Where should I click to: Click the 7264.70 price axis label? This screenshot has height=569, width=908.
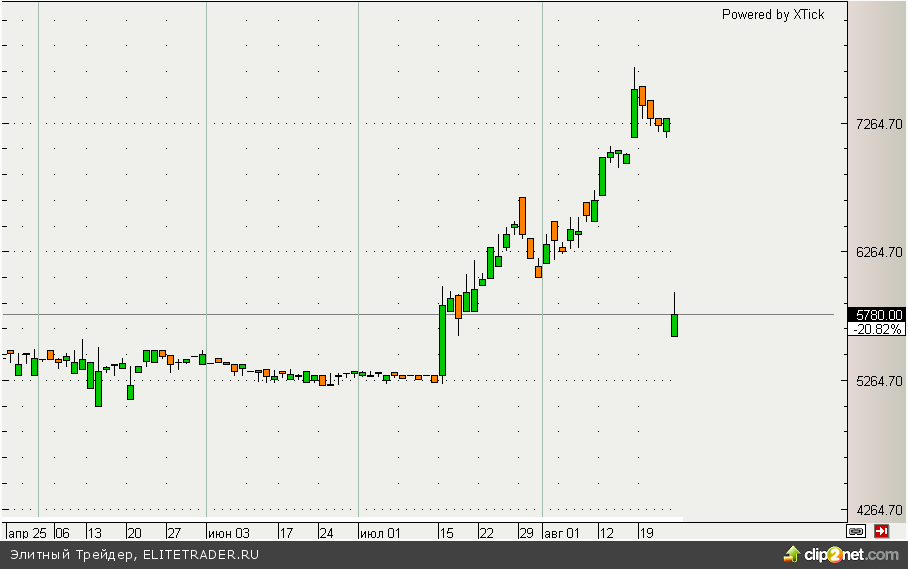tap(879, 124)
